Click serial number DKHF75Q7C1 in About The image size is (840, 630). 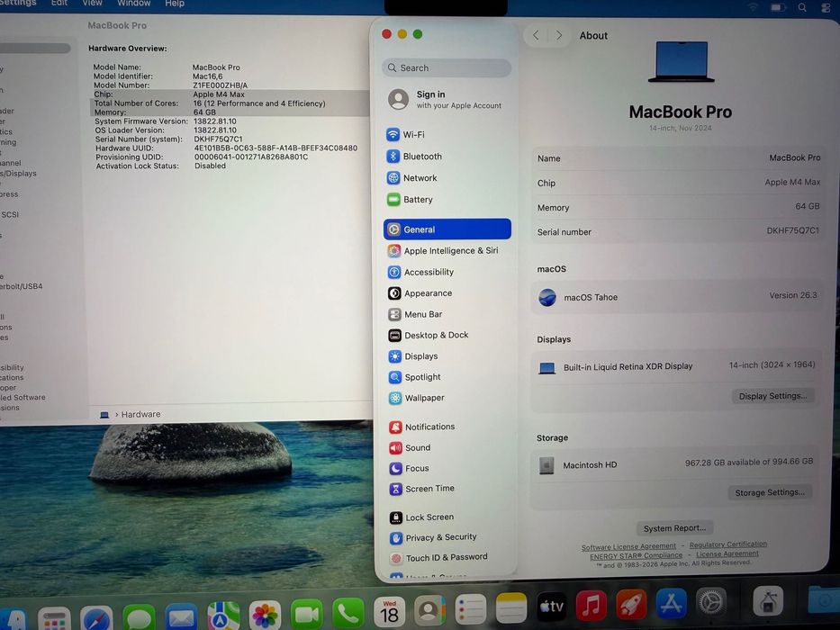click(792, 230)
